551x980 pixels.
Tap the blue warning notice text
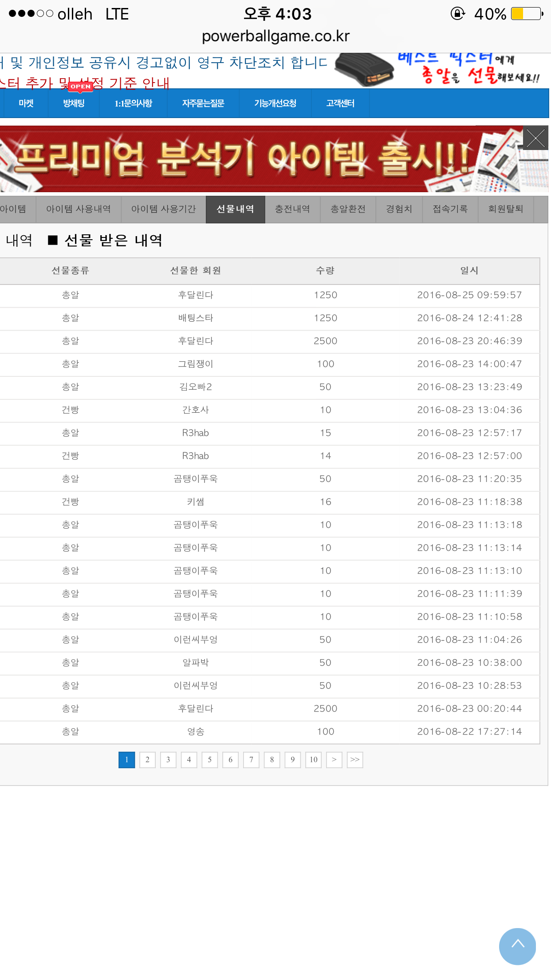coord(164,63)
